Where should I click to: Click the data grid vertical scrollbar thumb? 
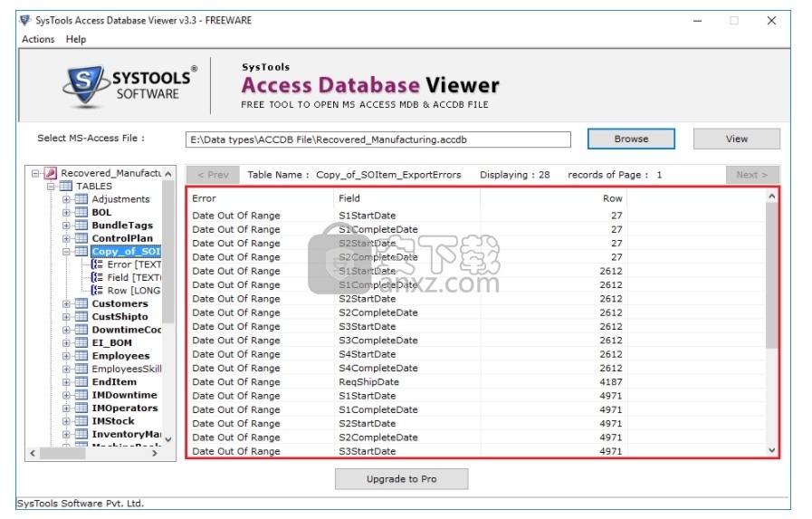point(771,275)
